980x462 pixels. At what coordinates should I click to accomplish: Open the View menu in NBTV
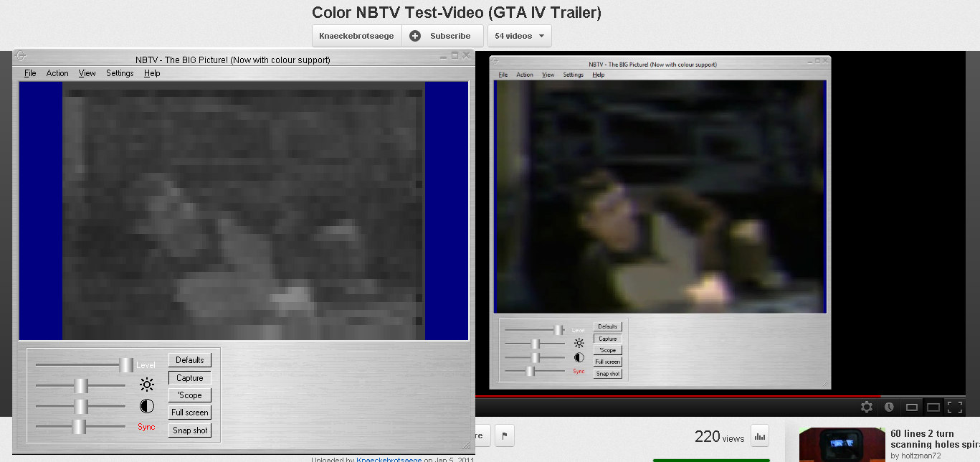point(87,73)
